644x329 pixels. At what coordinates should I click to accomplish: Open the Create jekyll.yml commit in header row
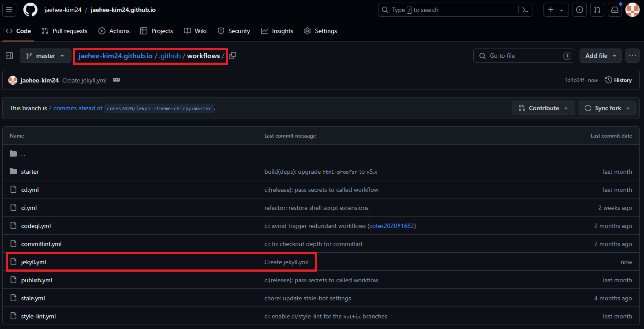click(85, 80)
